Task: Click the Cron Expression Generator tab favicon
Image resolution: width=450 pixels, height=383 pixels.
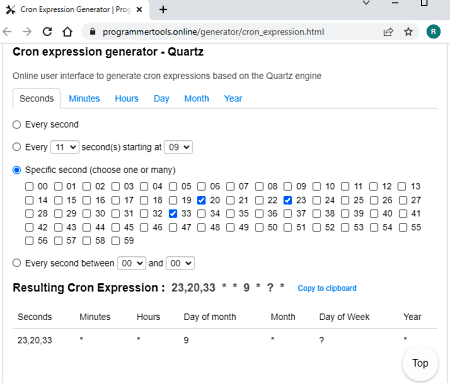Action: pyautogui.click(x=11, y=10)
